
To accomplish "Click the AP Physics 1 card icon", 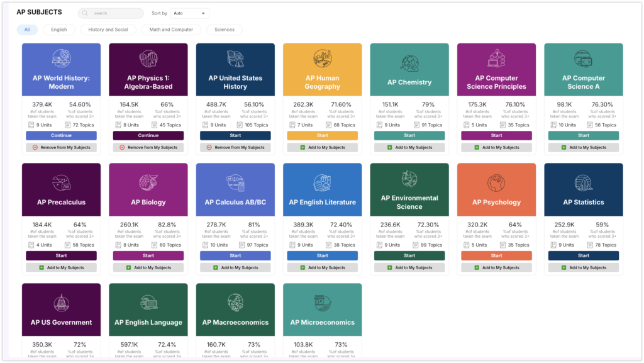I will (148, 59).
